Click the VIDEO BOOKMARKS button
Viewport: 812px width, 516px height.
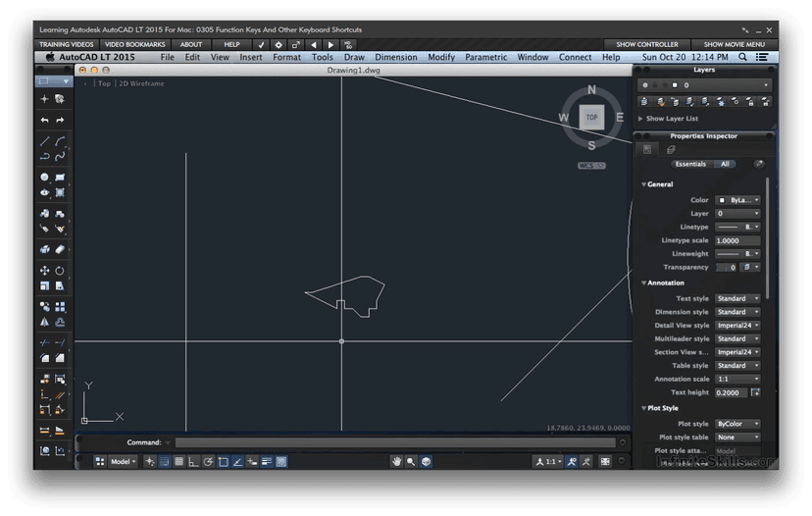(x=134, y=44)
